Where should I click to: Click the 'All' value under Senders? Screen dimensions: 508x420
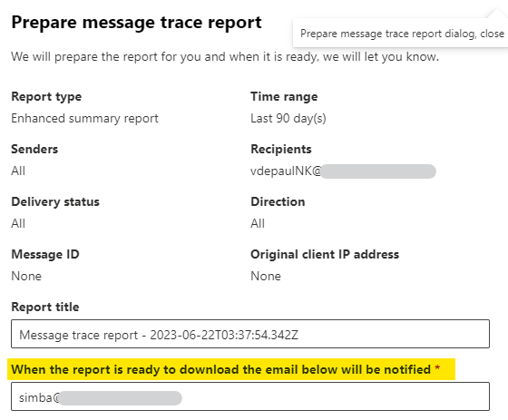click(18, 171)
